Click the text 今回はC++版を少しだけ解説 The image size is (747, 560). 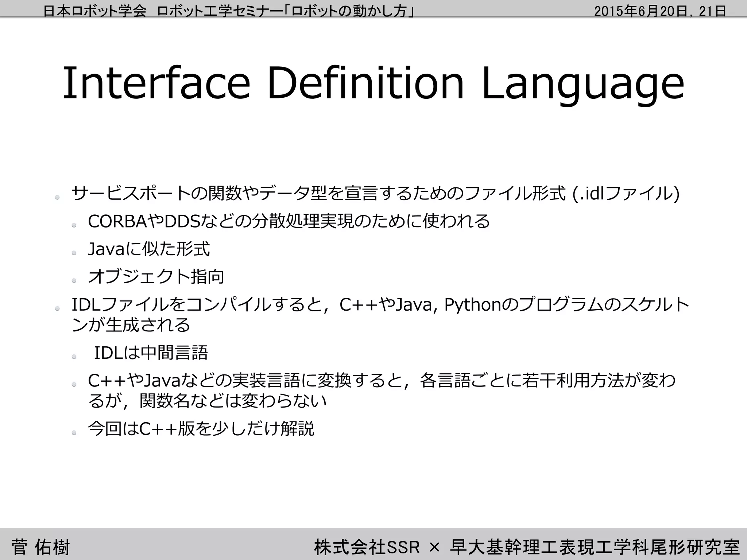[x=201, y=428]
